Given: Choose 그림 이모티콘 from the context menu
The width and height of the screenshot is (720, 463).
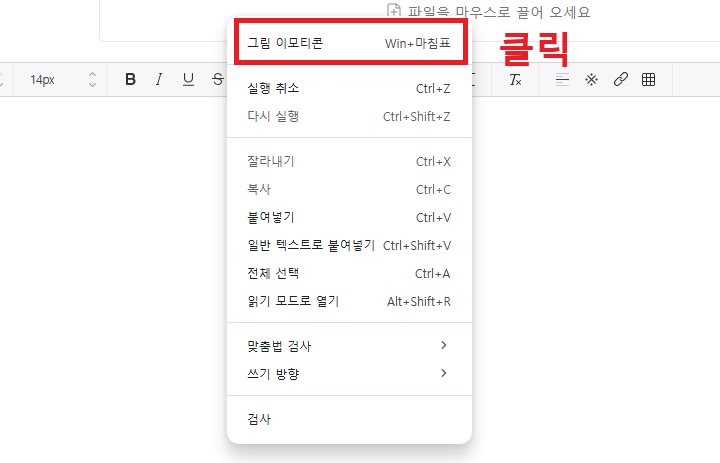Looking at the screenshot, I should coord(349,43).
